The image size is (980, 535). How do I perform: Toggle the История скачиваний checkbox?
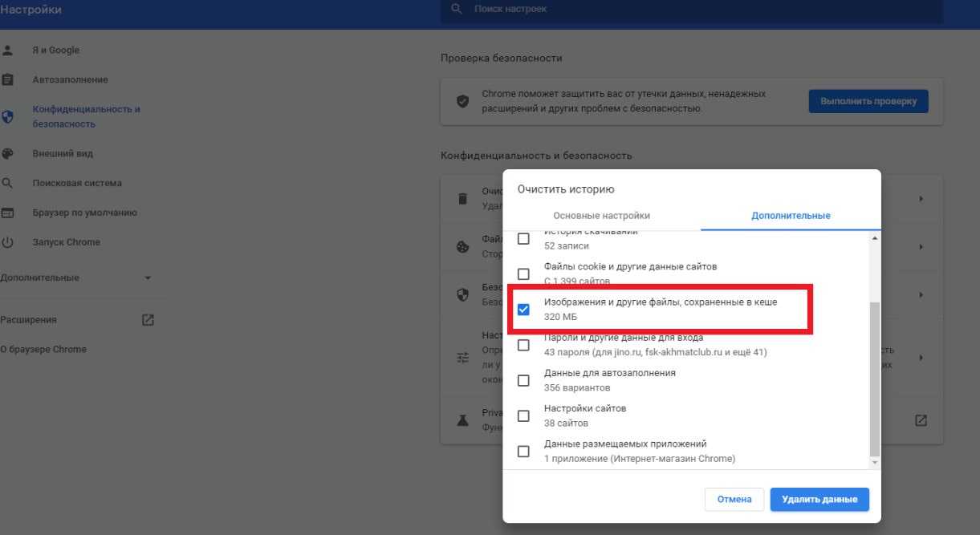[523, 238]
